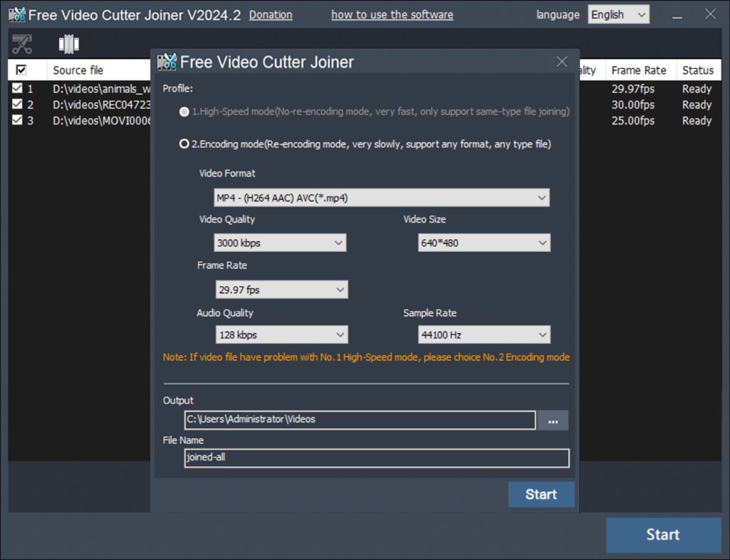Open the Frame Rate dropdown
Image resolution: width=730 pixels, height=560 pixels.
pos(281,290)
